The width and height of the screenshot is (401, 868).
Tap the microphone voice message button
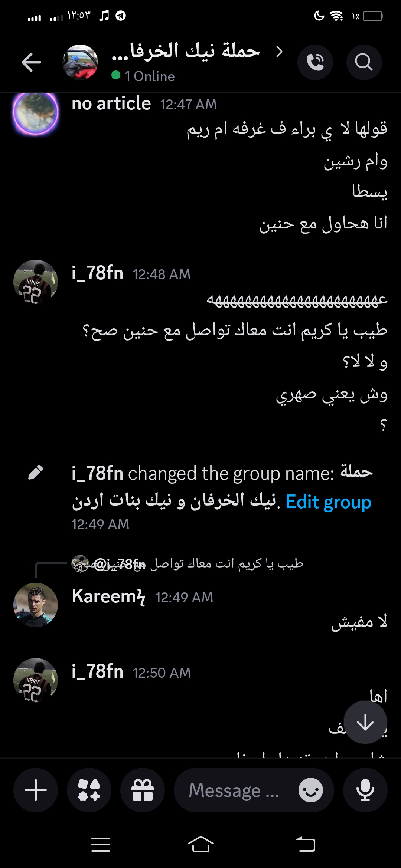(365, 790)
